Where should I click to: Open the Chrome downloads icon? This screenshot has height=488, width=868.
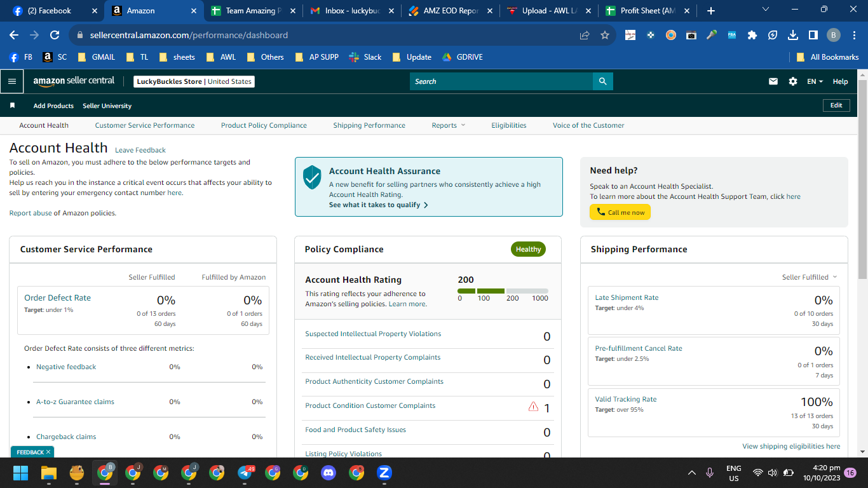click(792, 35)
